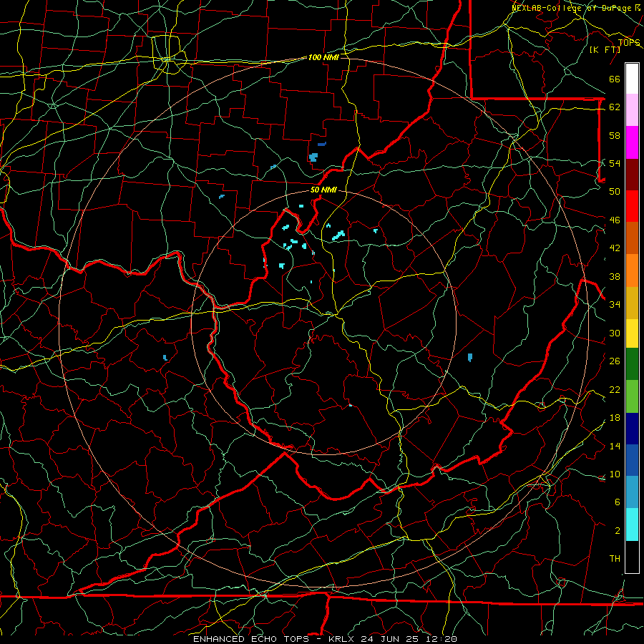Click the "12:20" time in the footer

443,639
